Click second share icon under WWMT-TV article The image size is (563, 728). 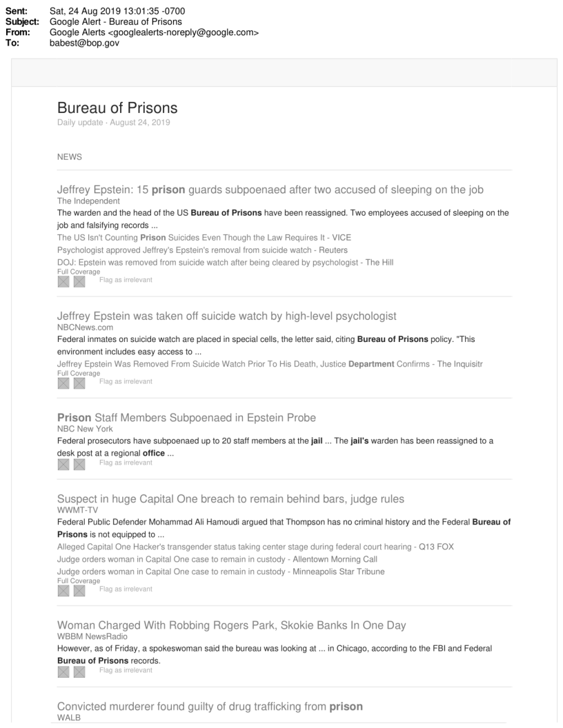(x=79, y=590)
